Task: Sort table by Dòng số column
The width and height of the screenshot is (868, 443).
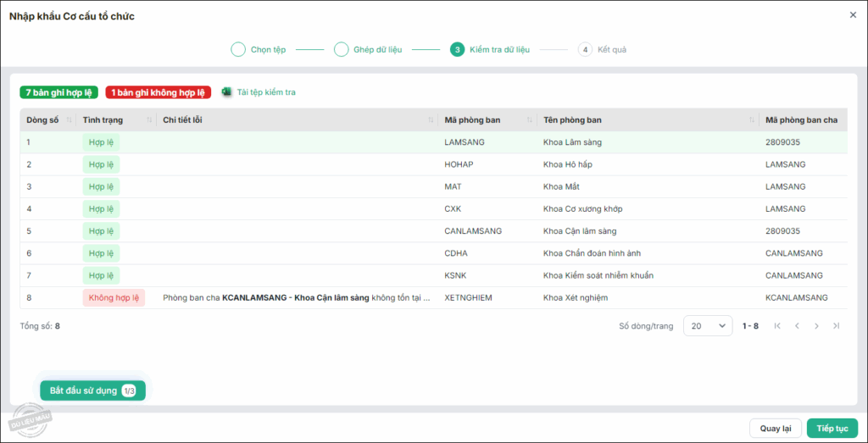Action: (69, 120)
